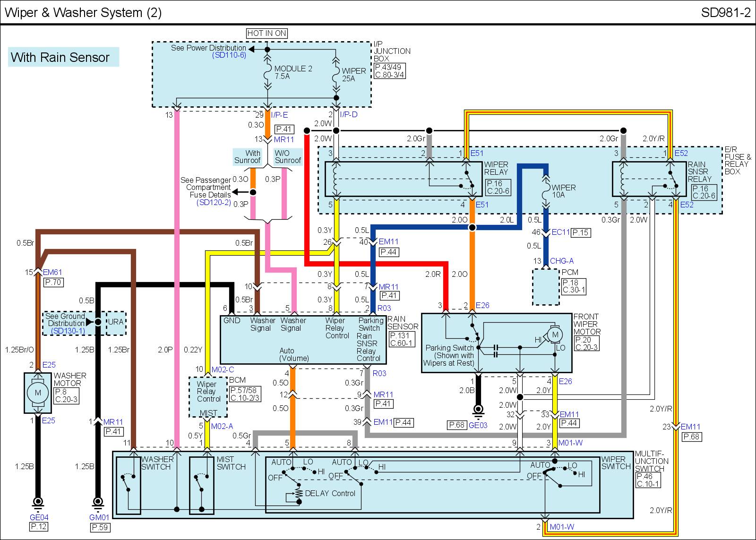Open the P.70 page reference
The width and height of the screenshot is (756, 540).
point(53,283)
